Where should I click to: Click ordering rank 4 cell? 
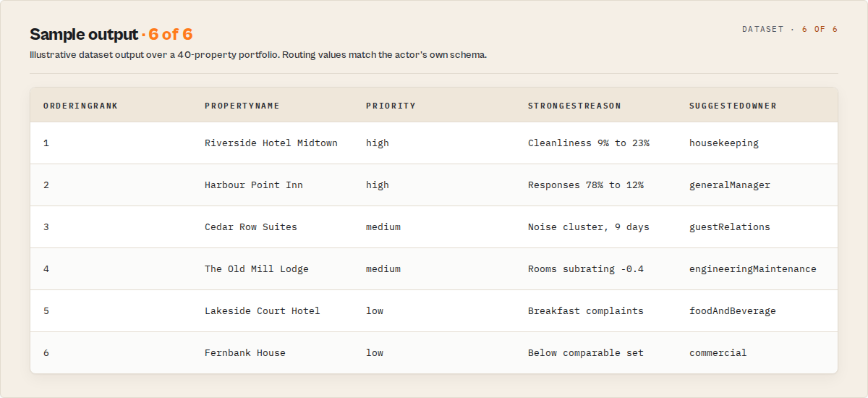tap(46, 269)
